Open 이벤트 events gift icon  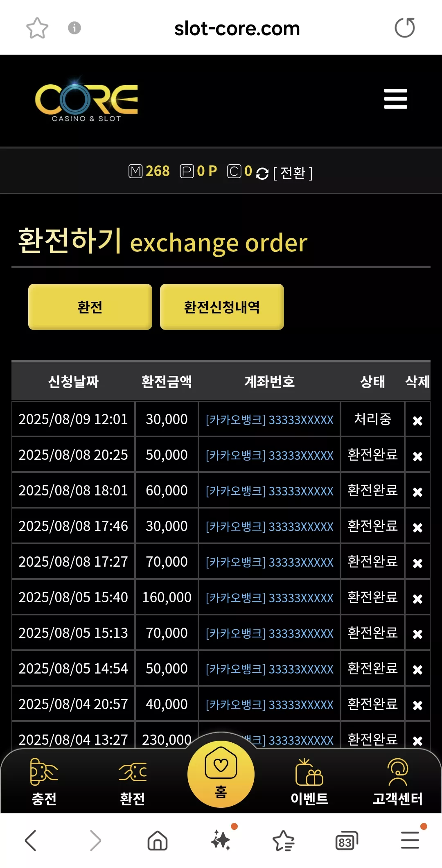(309, 782)
